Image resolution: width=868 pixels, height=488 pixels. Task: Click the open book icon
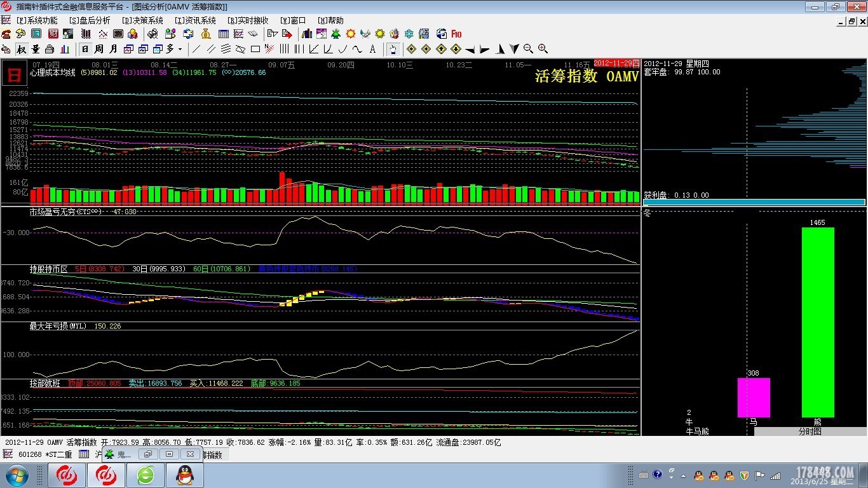[253, 34]
